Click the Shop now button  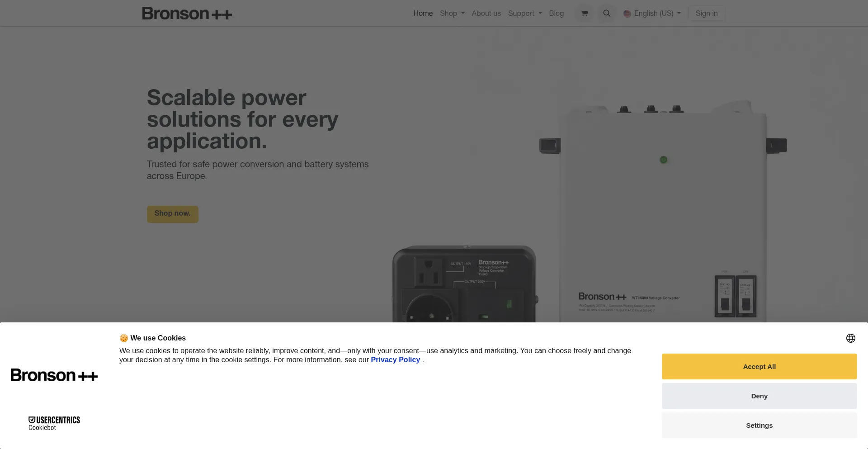(x=172, y=214)
